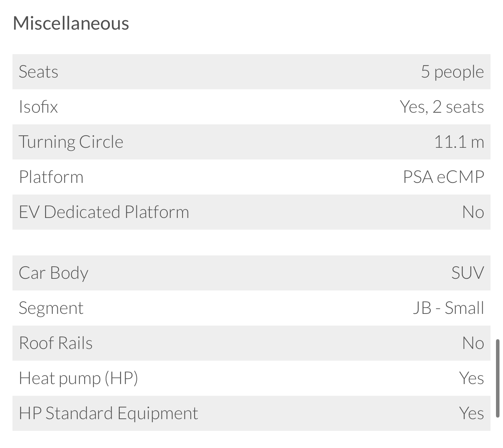Click the EV Dedicated Platform label

104,212
